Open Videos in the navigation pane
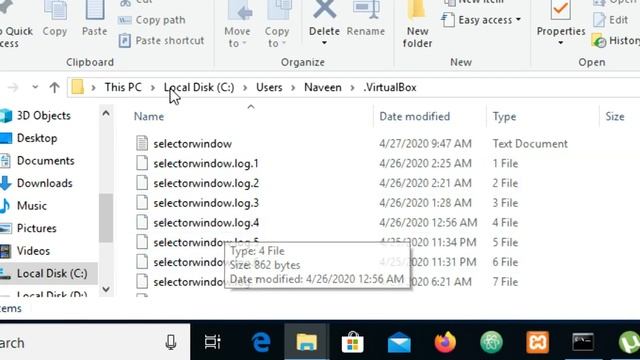The image size is (640, 360). [33, 251]
